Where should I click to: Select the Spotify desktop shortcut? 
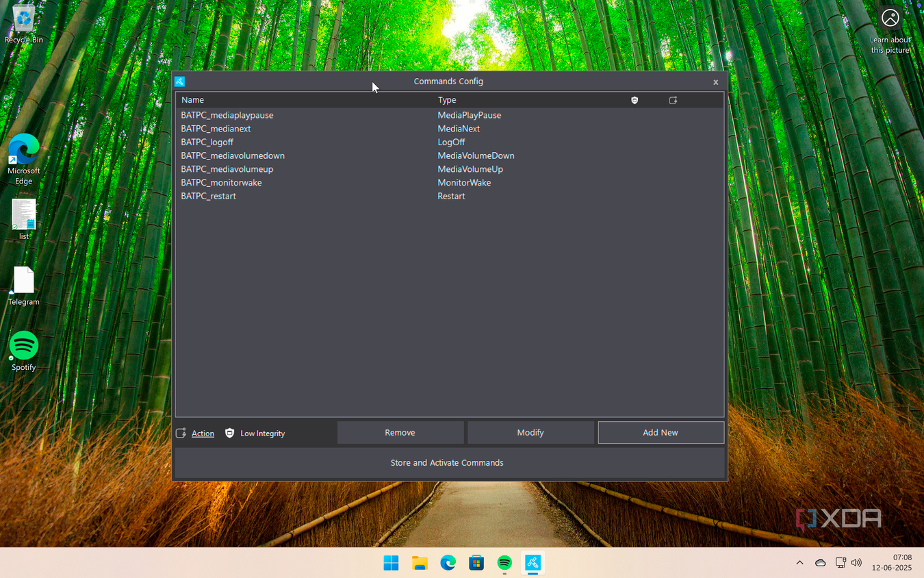pos(24,351)
